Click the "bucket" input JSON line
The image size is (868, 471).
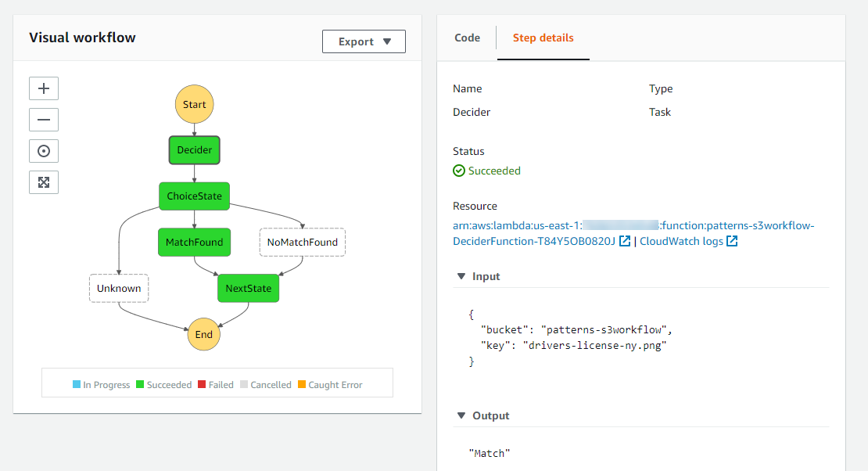(576, 329)
